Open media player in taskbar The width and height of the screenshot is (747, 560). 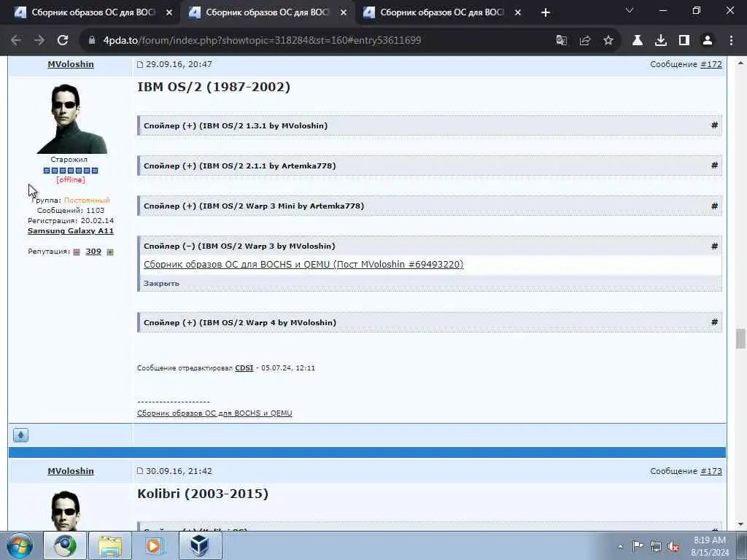coord(155,545)
